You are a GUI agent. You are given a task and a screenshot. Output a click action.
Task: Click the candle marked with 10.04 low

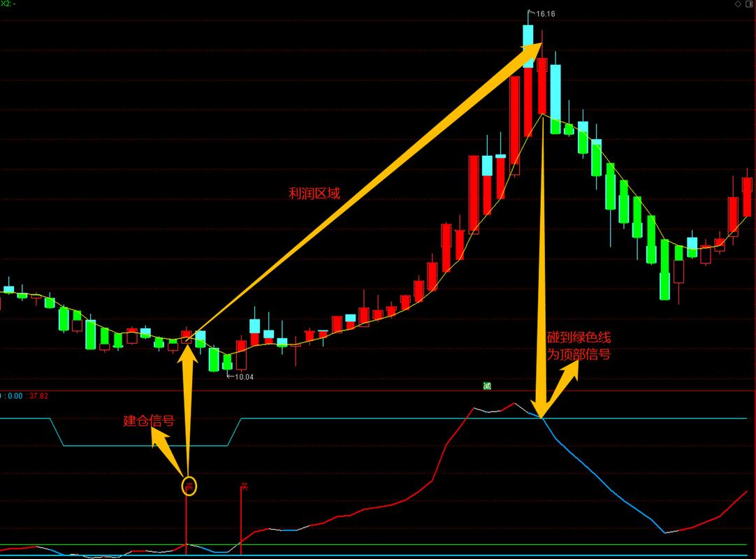point(226,361)
